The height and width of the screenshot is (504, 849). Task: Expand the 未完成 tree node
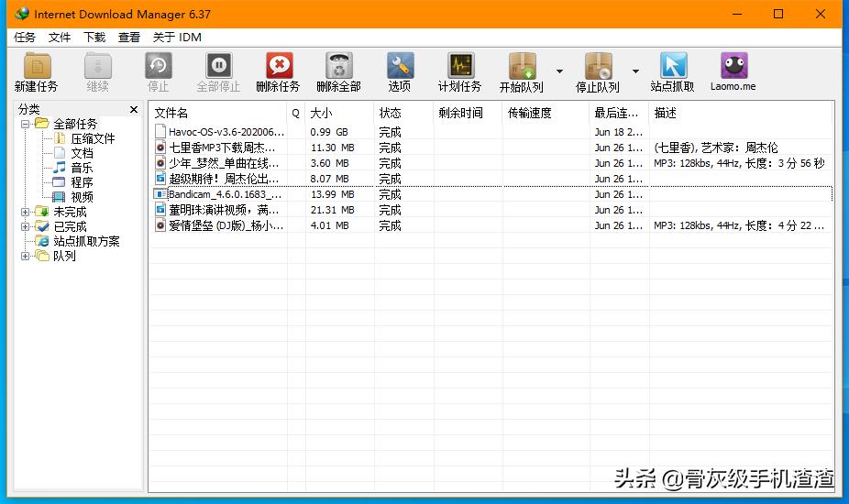click(x=26, y=212)
